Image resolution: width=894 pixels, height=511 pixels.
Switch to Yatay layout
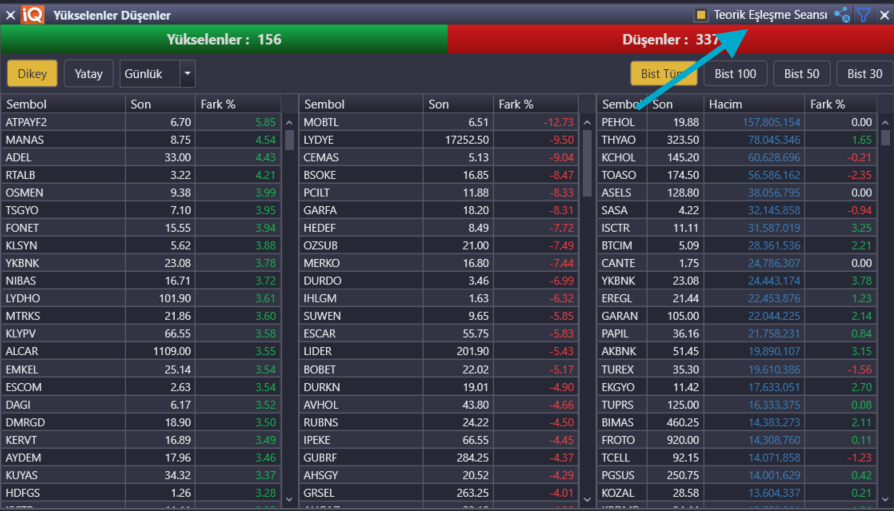pyautogui.click(x=88, y=74)
